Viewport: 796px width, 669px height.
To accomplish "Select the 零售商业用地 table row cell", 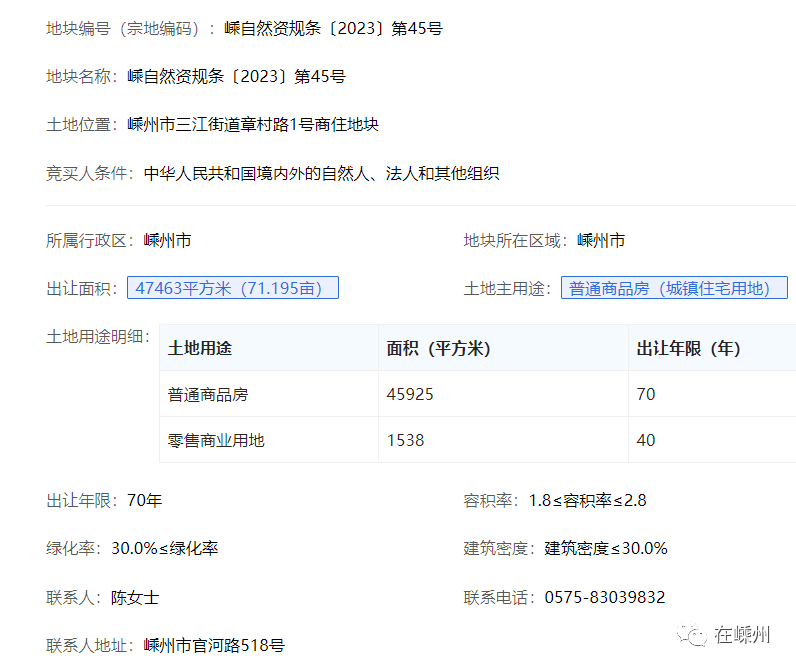I will coord(216,440).
